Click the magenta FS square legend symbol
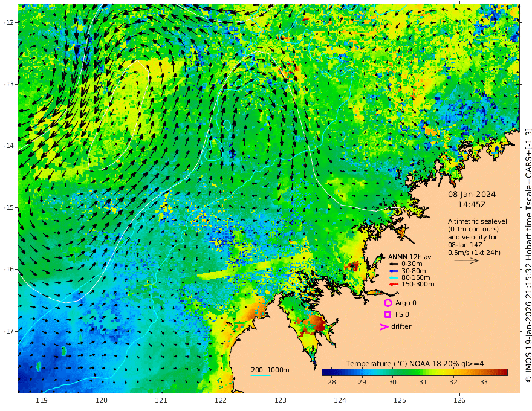The image size is (532, 411). tap(388, 315)
